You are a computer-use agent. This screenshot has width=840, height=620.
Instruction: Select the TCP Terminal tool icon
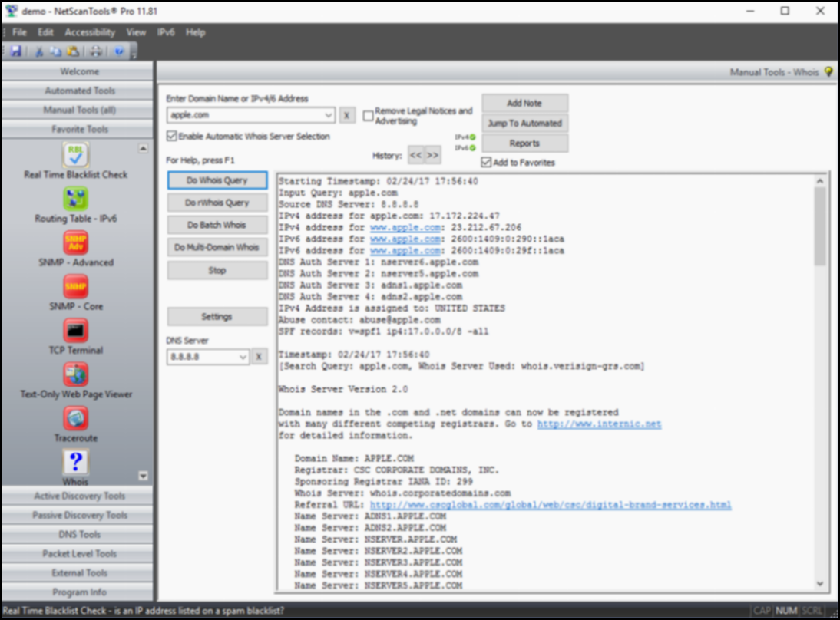(75, 331)
